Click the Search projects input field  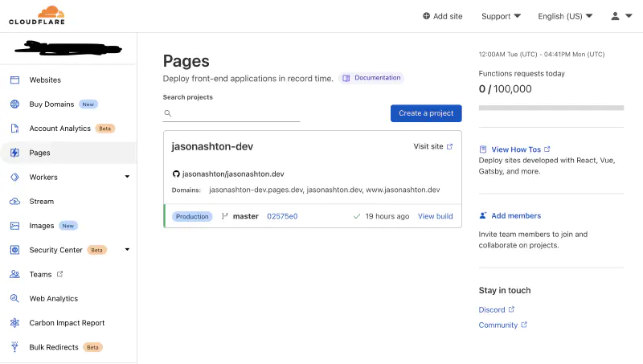[231, 113]
